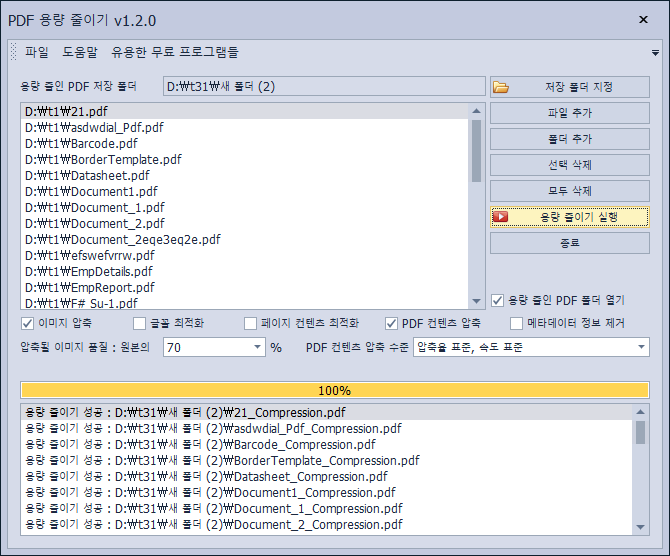670x556 pixels.
Task: Open the 도움말 menu
Action: pos(80,52)
